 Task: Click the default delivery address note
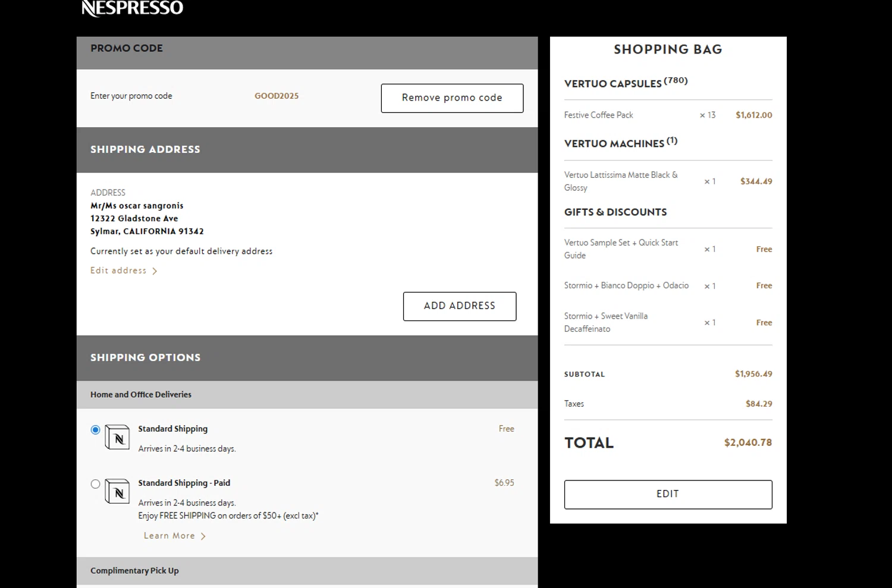point(181,251)
